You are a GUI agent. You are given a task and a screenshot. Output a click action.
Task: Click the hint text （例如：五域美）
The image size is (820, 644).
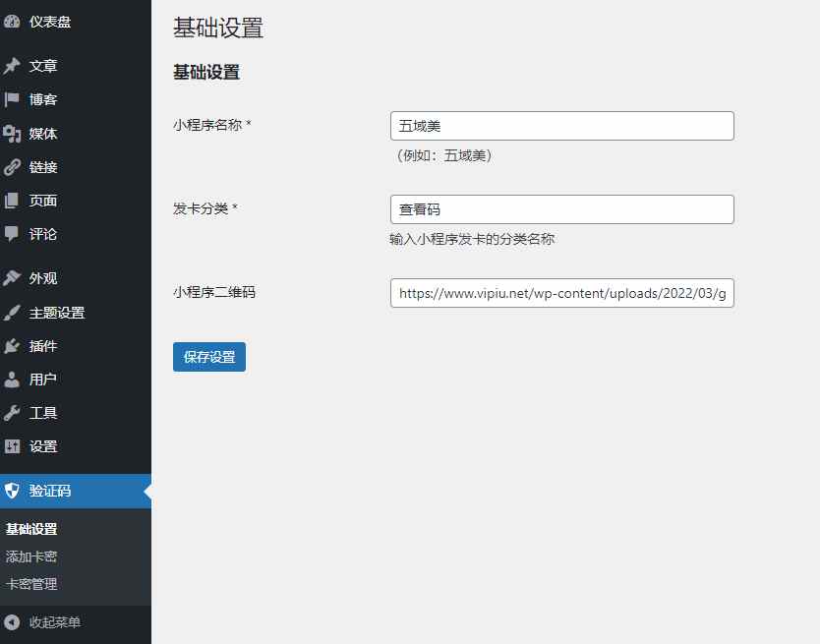click(444, 155)
